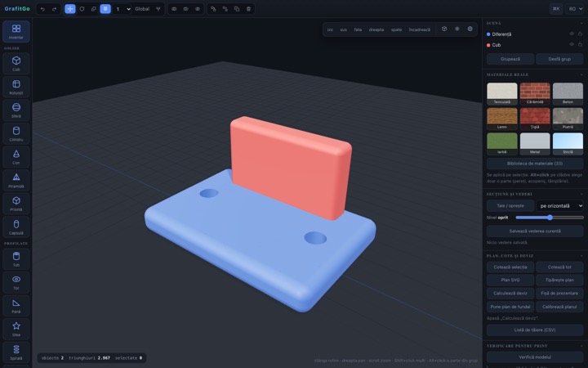Screen dimensions: 588x368
Task: Click the branch icon next to Global
Action: (x=158, y=9)
